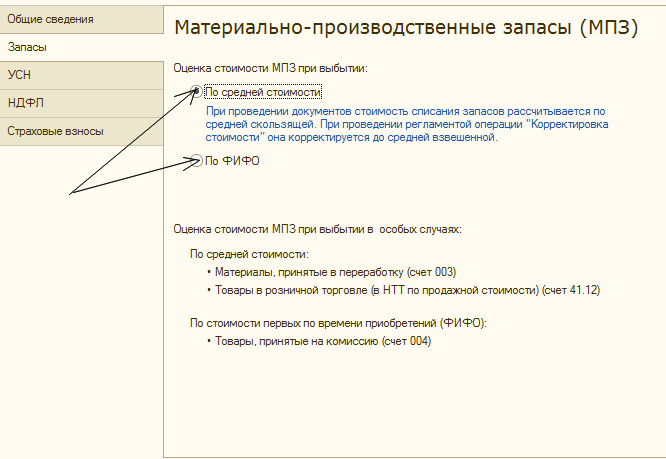Go to the НДФЛ tab
This screenshot has height=459, width=666.
(26, 103)
